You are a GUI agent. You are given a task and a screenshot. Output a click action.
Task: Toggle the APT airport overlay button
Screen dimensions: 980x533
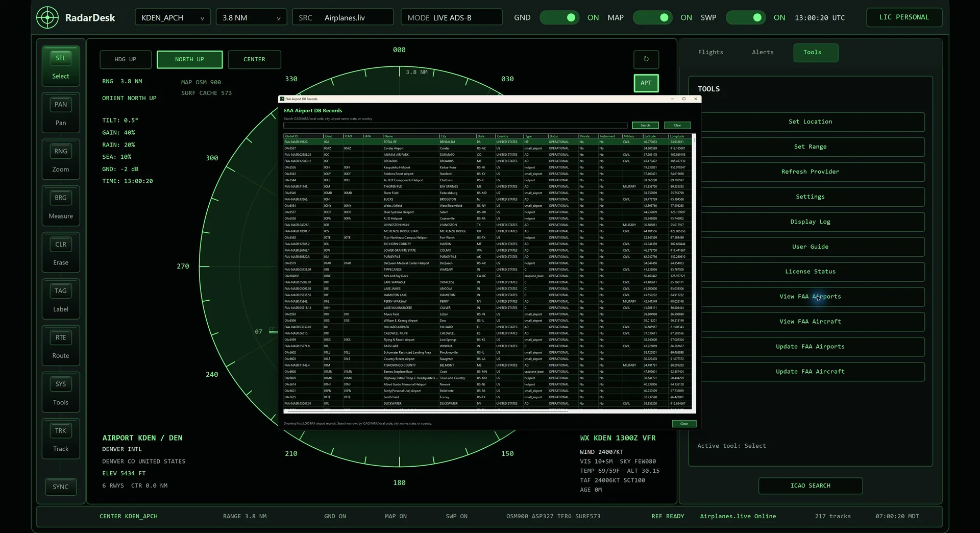click(x=646, y=83)
